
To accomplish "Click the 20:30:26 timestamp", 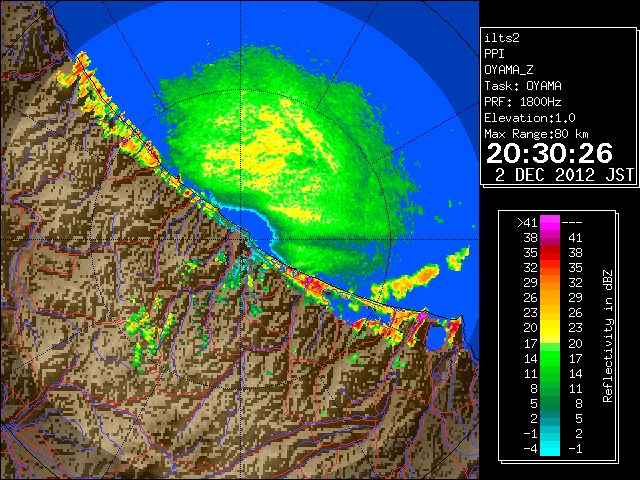I will (x=549, y=153).
